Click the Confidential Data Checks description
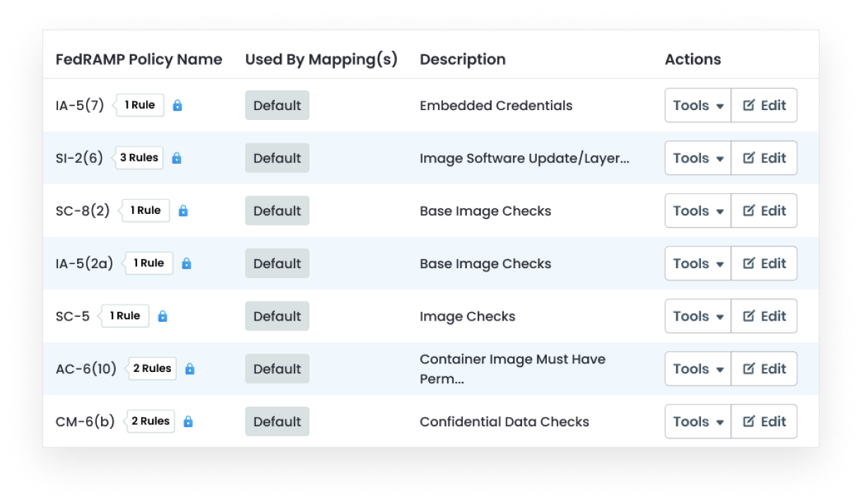Viewport: 862px width, 504px height. pyautogui.click(x=504, y=421)
